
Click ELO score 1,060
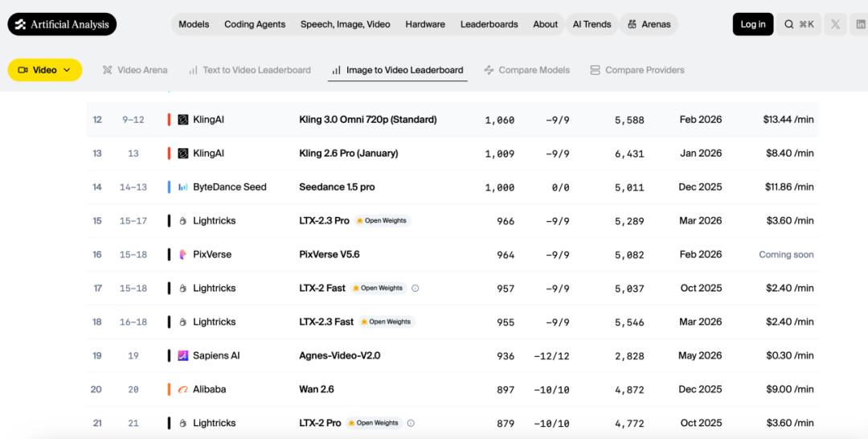pyautogui.click(x=499, y=120)
